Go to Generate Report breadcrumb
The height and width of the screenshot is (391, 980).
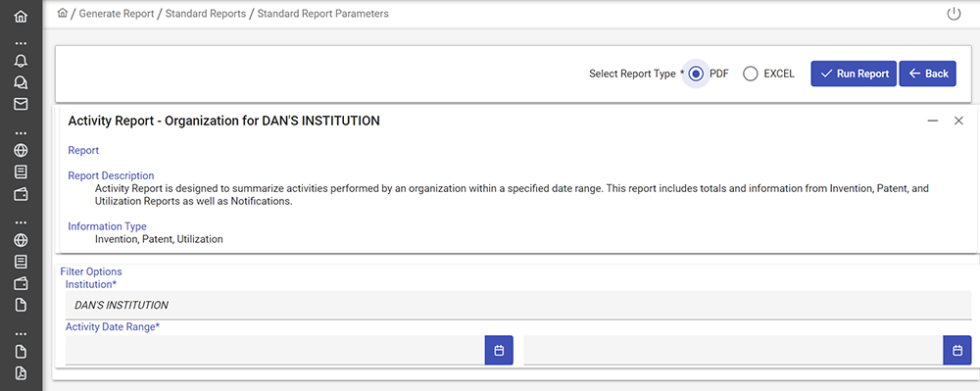[x=117, y=13]
